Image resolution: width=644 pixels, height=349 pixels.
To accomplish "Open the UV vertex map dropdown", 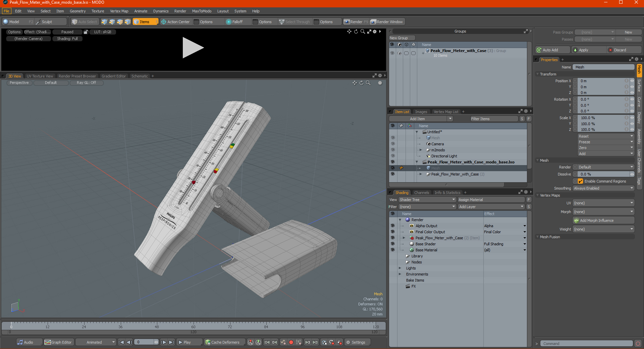I will point(603,203).
